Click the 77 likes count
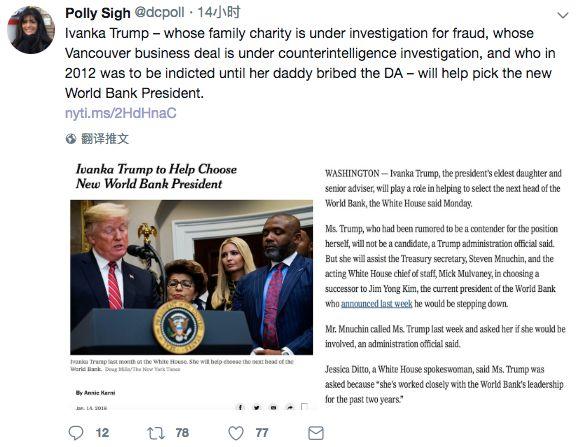The height and width of the screenshot is (447, 582). click(262, 433)
